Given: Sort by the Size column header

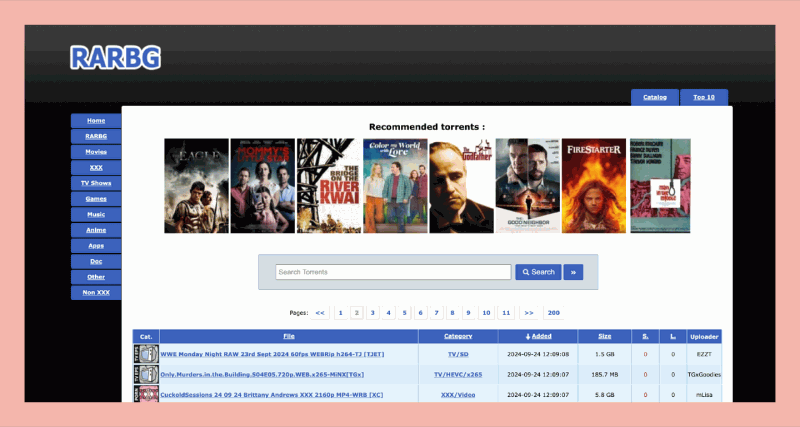Looking at the screenshot, I should point(605,336).
